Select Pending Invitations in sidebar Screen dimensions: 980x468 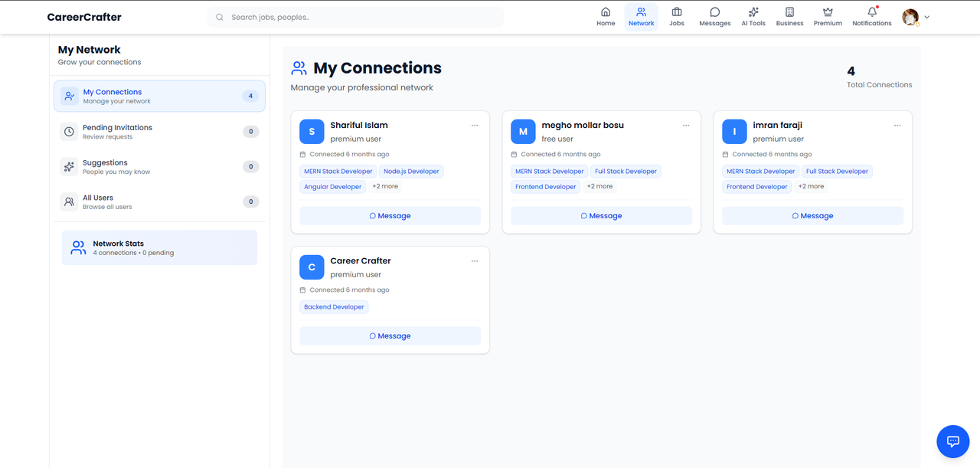(x=159, y=132)
